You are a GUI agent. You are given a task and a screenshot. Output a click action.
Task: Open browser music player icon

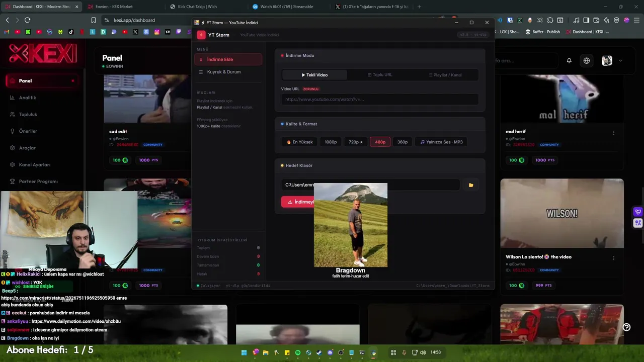pos(578,20)
